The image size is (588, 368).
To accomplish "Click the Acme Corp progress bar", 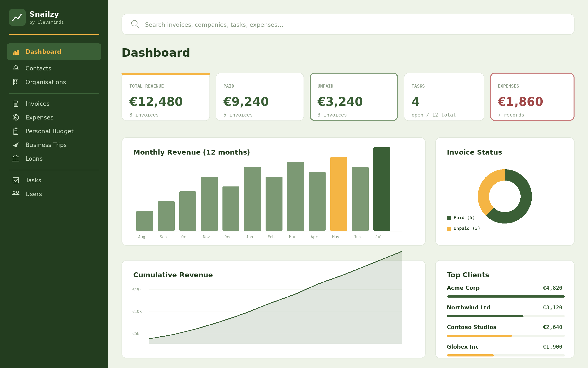I will tap(506, 296).
